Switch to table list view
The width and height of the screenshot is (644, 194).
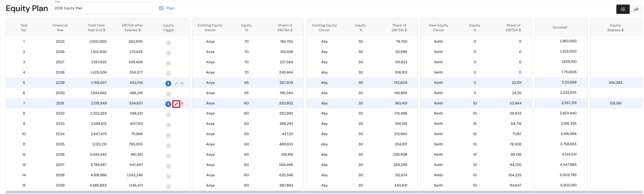[623, 9]
